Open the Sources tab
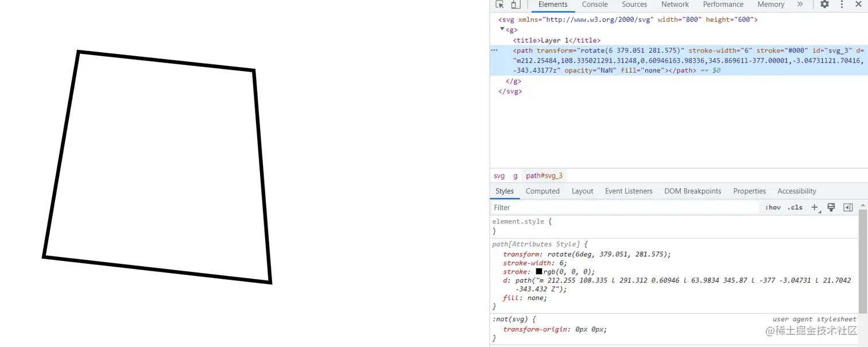The width and height of the screenshot is (868, 347). pyautogui.click(x=634, y=5)
